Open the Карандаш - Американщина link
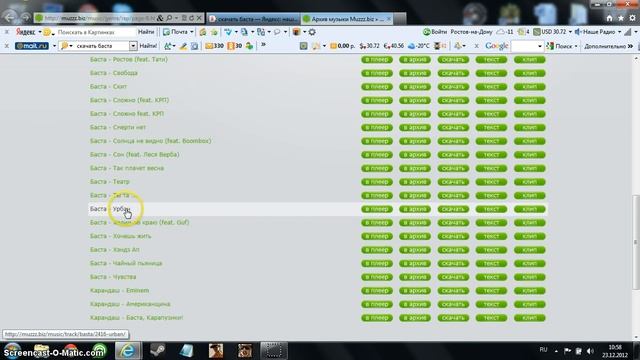Image resolution: width=640 pixels, height=360 pixels. (130, 304)
